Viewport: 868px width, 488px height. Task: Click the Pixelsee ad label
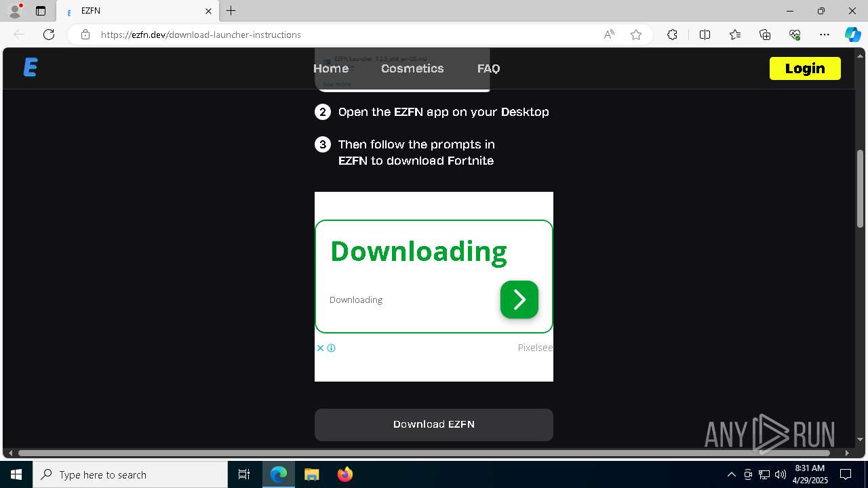click(535, 348)
